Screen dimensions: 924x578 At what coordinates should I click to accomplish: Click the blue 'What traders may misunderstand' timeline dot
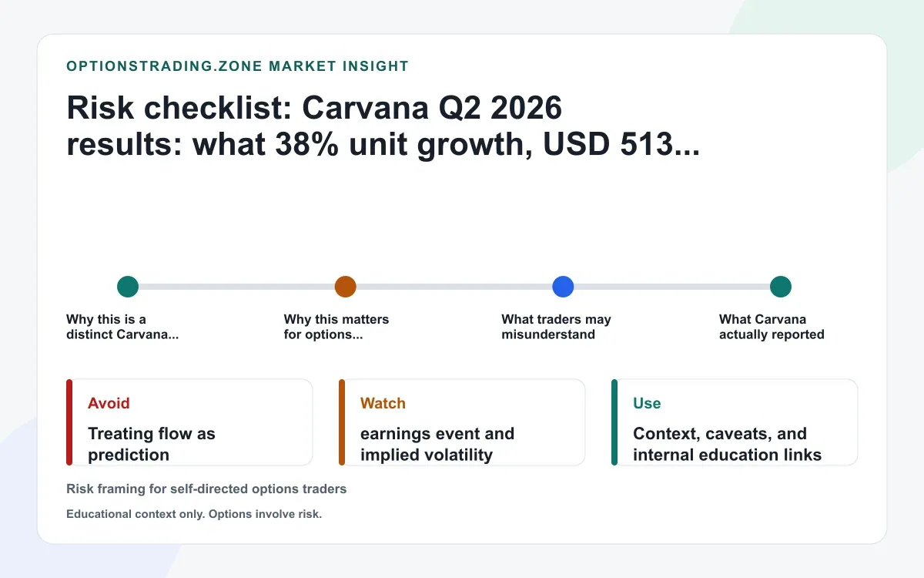tap(564, 287)
